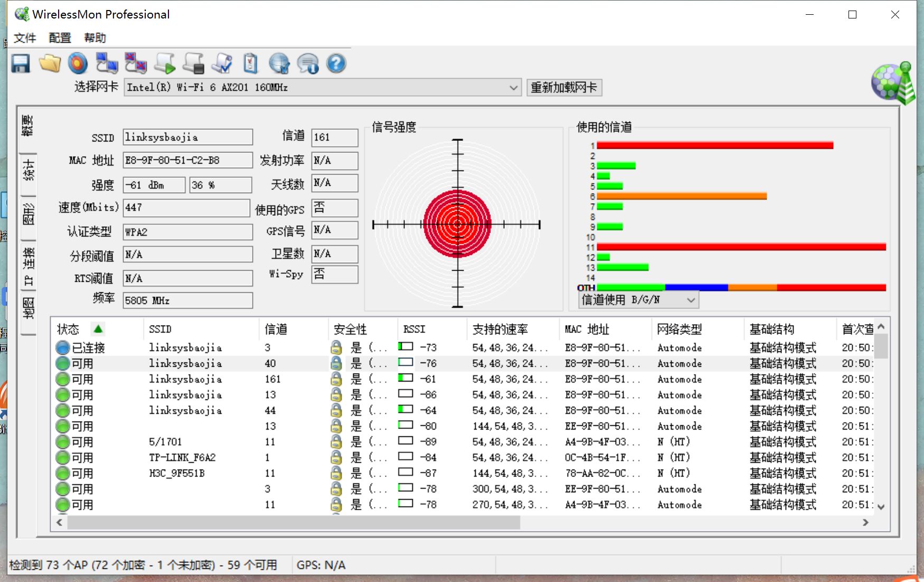
Task: Open file using the folder icon
Action: tap(50, 63)
